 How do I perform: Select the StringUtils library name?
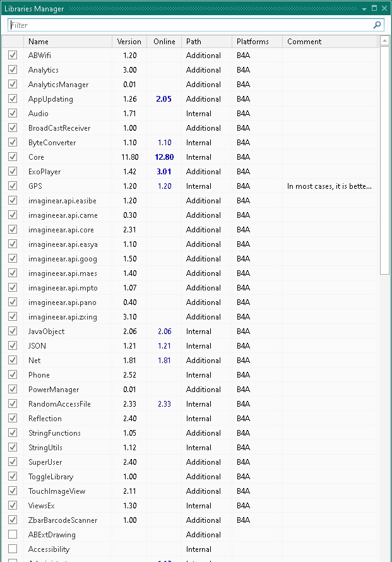[45, 448]
